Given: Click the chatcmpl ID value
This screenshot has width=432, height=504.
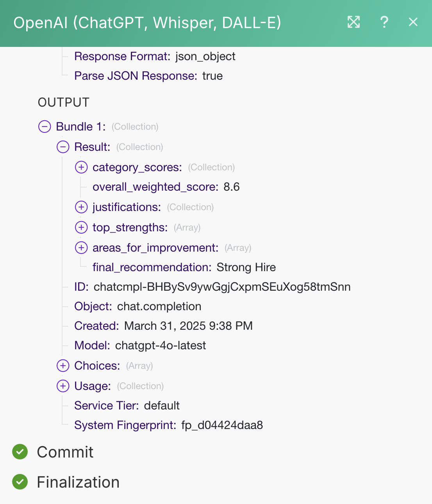Looking at the screenshot, I should (x=222, y=287).
